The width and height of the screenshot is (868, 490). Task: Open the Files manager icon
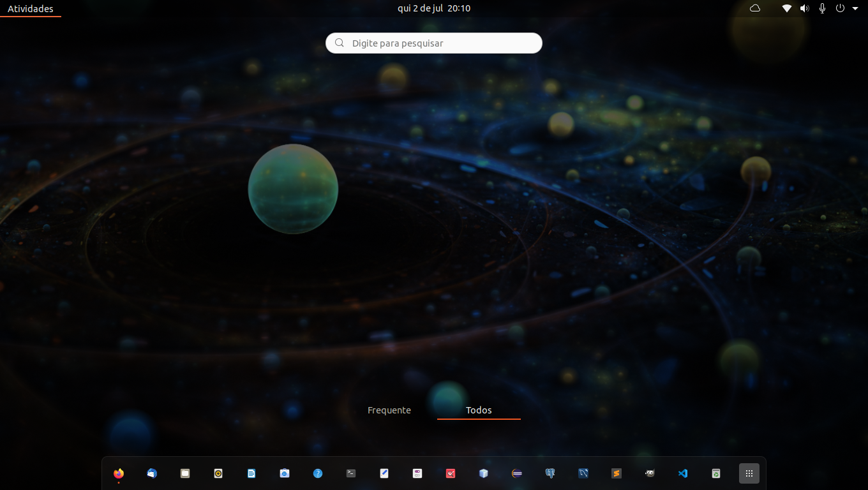click(185, 473)
